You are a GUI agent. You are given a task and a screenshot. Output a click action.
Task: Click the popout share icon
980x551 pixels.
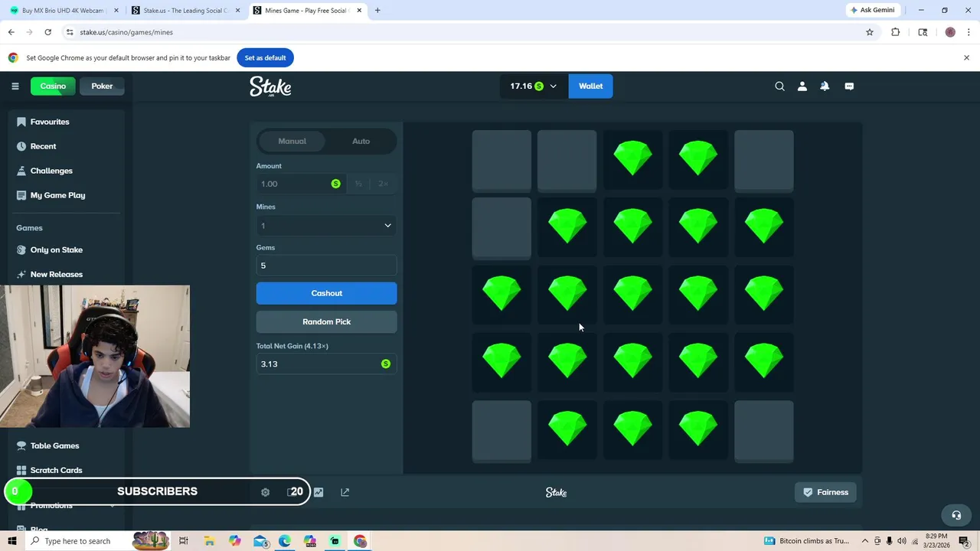coord(345,492)
